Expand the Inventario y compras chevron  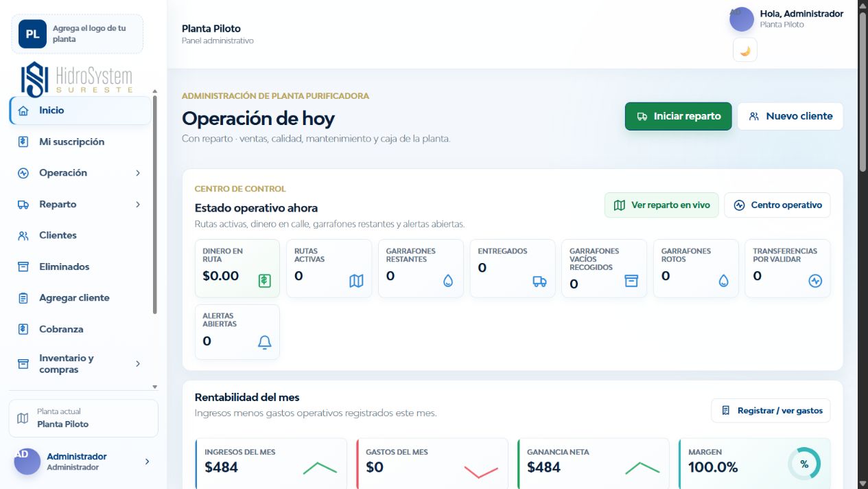(138, 364)
